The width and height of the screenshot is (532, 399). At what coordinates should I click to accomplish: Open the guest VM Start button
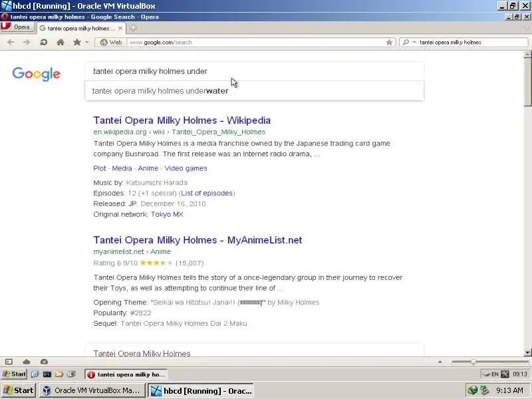(14, 374)
